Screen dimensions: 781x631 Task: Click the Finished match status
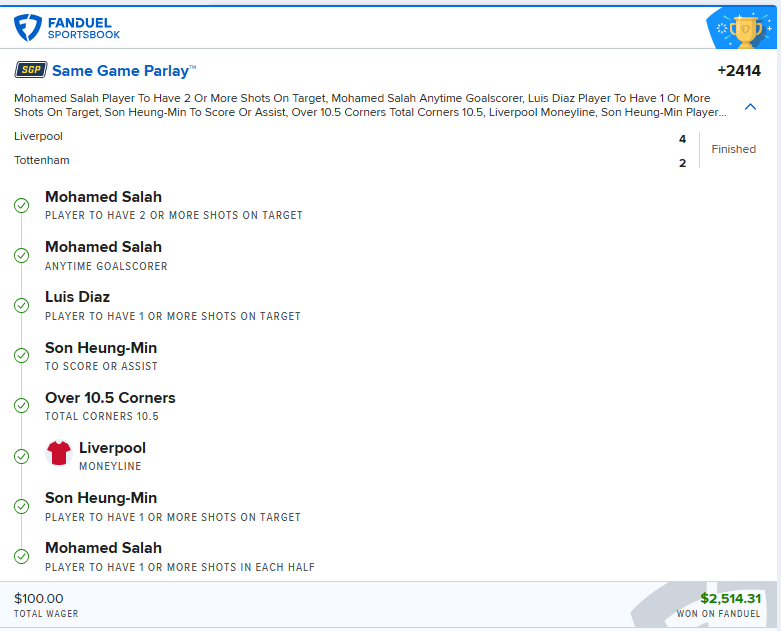[x=733, y=149]
